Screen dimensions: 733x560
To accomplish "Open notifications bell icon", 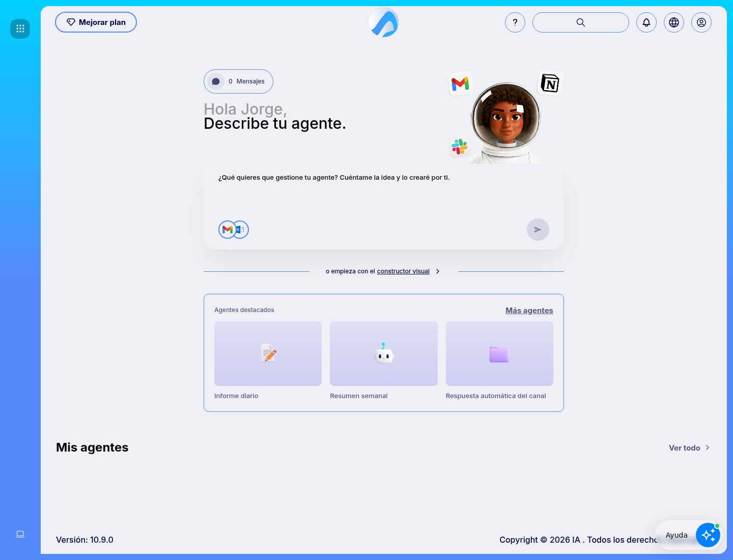I will pyautogui.click(x=646, y=22).
